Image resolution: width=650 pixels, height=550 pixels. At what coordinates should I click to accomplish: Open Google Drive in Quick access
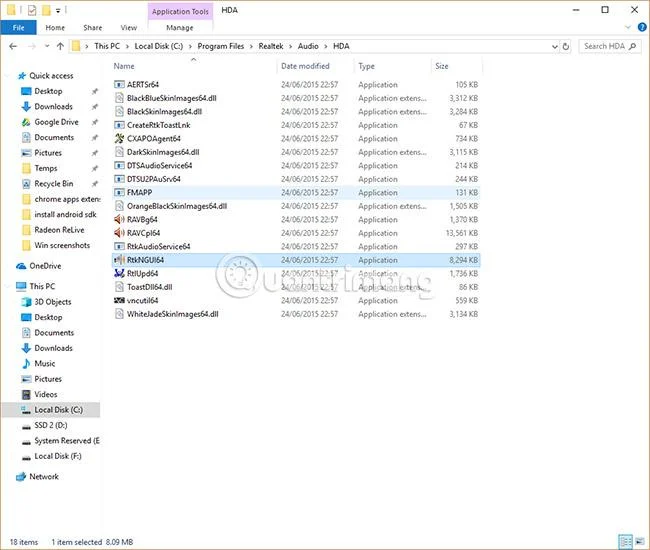pyautogui.click(x=56, y=122)
